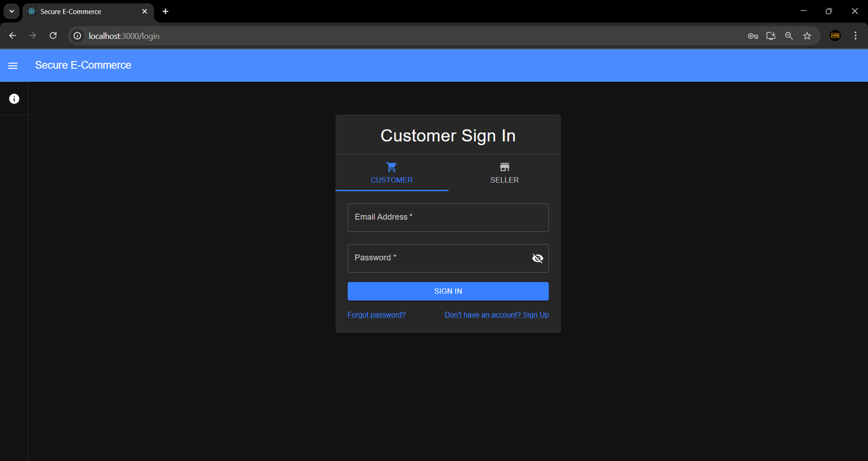Open the Sign Up account link

tap(496, 315)
